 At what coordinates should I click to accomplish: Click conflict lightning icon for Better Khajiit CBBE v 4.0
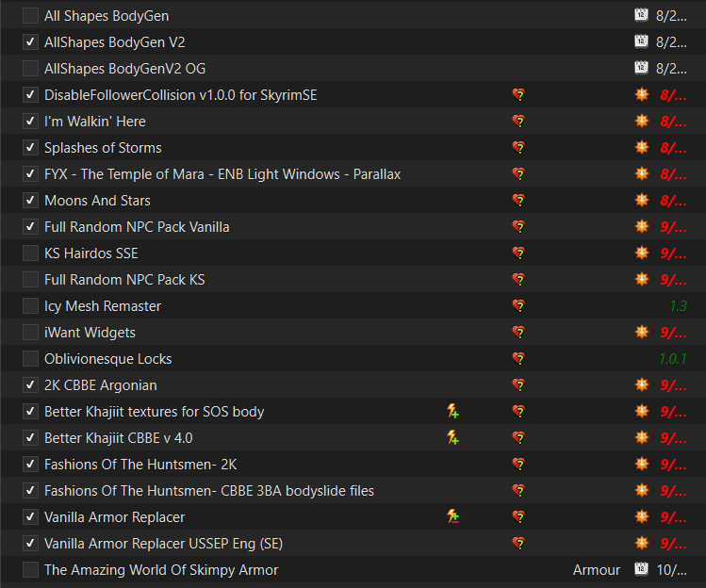(x=453, y=437)
